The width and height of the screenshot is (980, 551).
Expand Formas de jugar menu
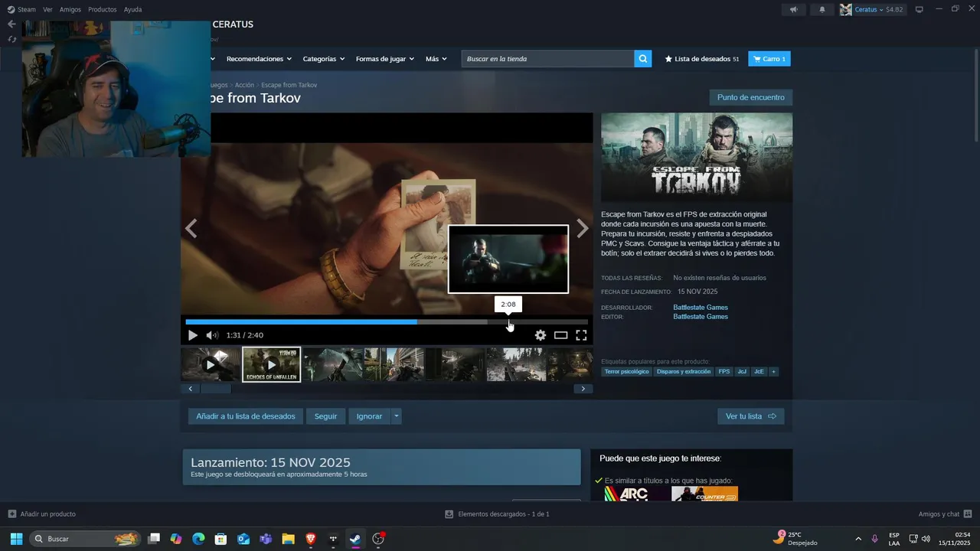[385, 59]
